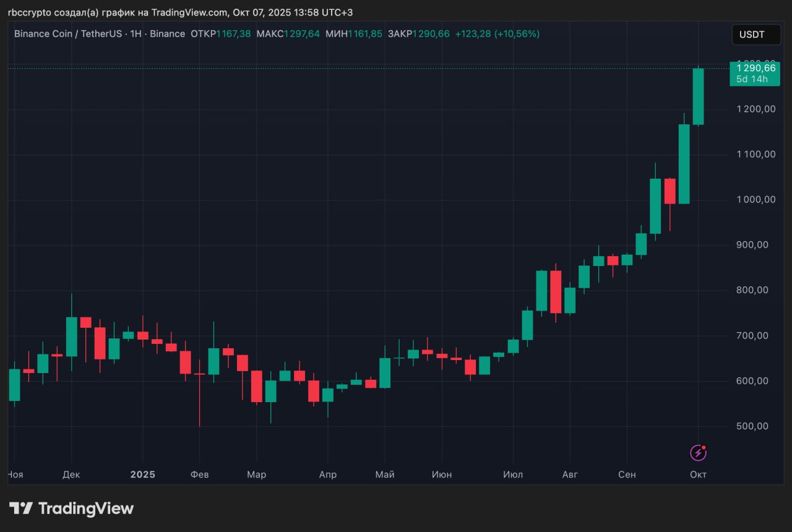This screenshot has height=532, width=792.
Task: Click the TradingView logo icon
Action: pyautogui.click(x=21, y=508)
